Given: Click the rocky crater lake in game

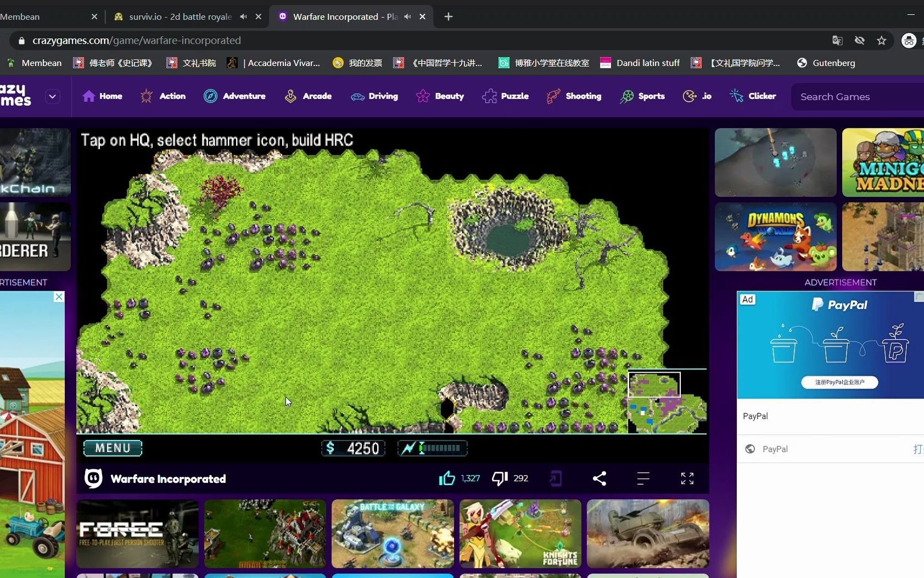Looking at the screenshot, I should click(x=508, y=228).
